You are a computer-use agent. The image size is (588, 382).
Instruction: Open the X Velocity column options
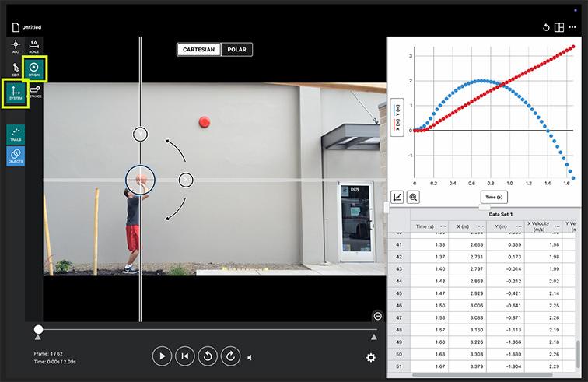point(557,226)
